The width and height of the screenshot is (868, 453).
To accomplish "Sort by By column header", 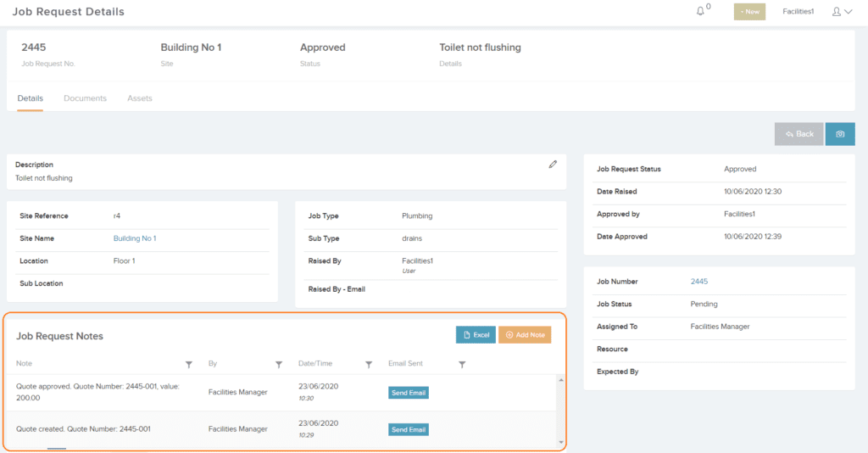I will [x=213, y=363].
